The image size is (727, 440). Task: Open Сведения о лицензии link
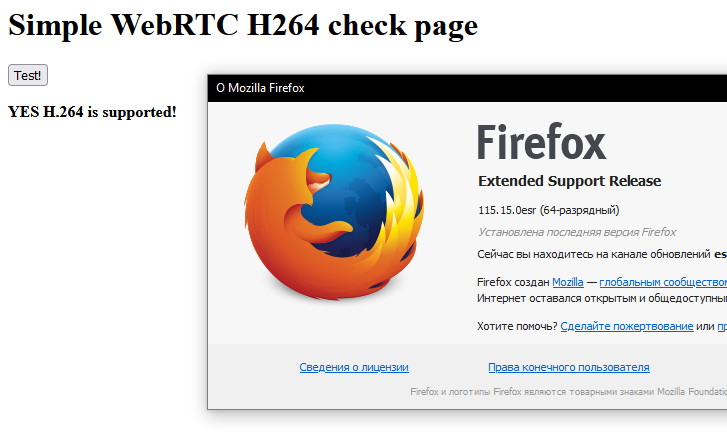click(354, 367)
